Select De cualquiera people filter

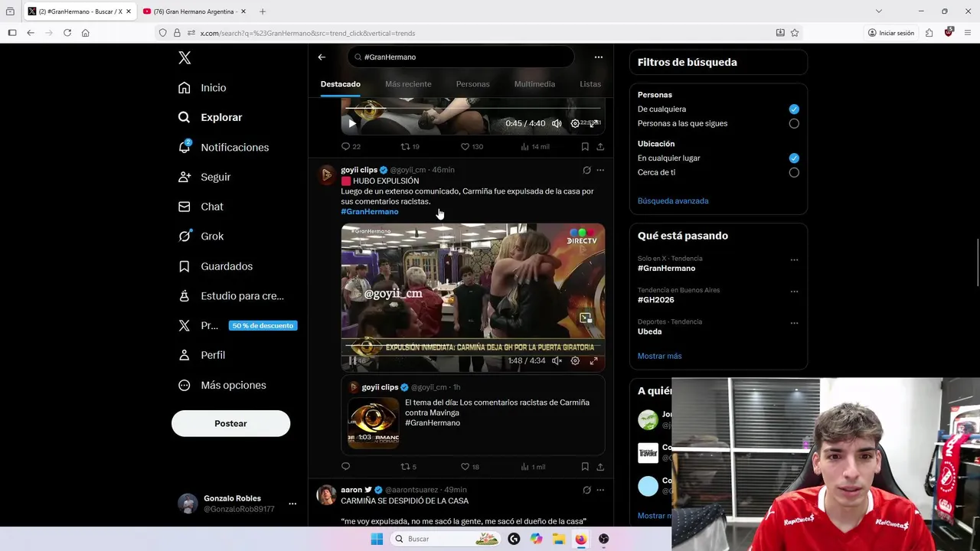[x=794, y=109]
